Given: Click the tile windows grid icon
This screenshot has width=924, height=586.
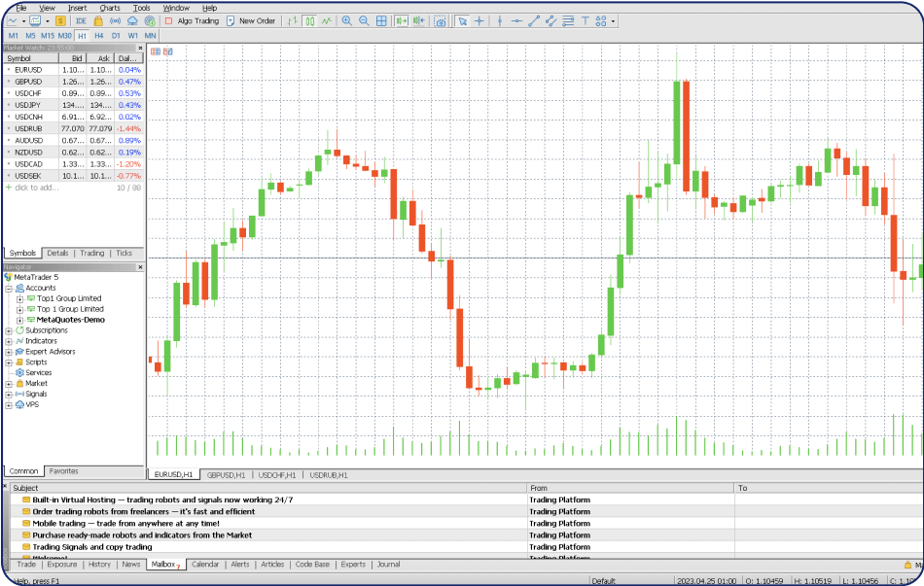Looking at the screenshot, I should point(381,20).
